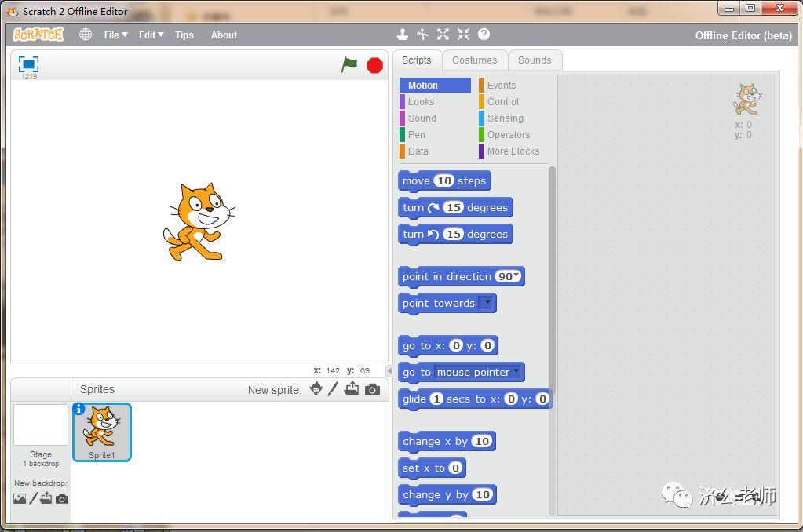Open Sprite1 info button
The width and height of the screenshot is (803, 532).
click(x=78, y=409)
